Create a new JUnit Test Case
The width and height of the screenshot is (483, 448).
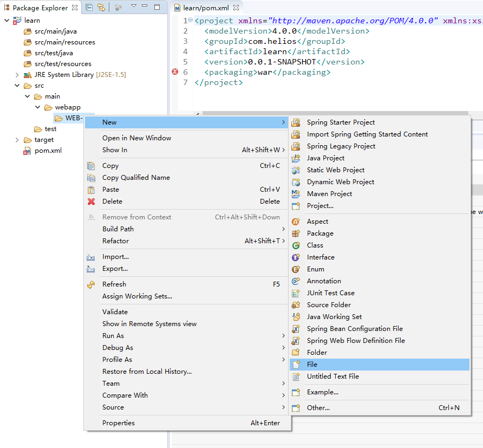pos(380,293)
